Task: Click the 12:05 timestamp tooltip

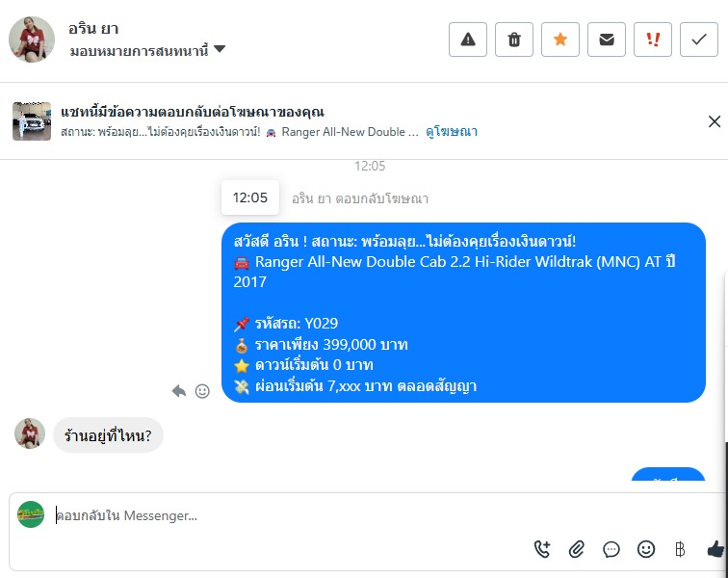Action: (250, 197)
